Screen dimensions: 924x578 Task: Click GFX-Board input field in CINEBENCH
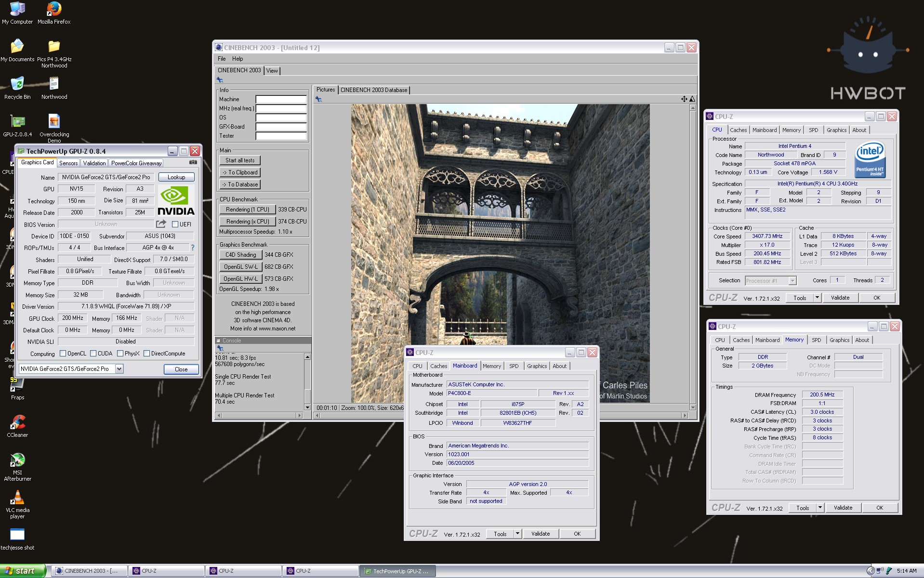(281, 127)
